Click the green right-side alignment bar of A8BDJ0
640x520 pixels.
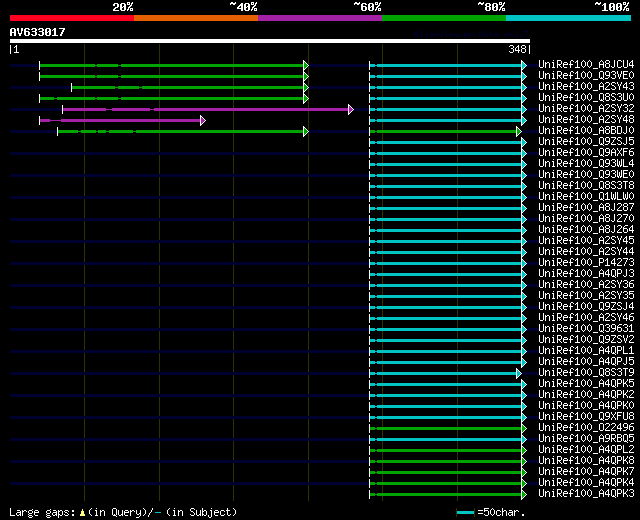point(445,131)
